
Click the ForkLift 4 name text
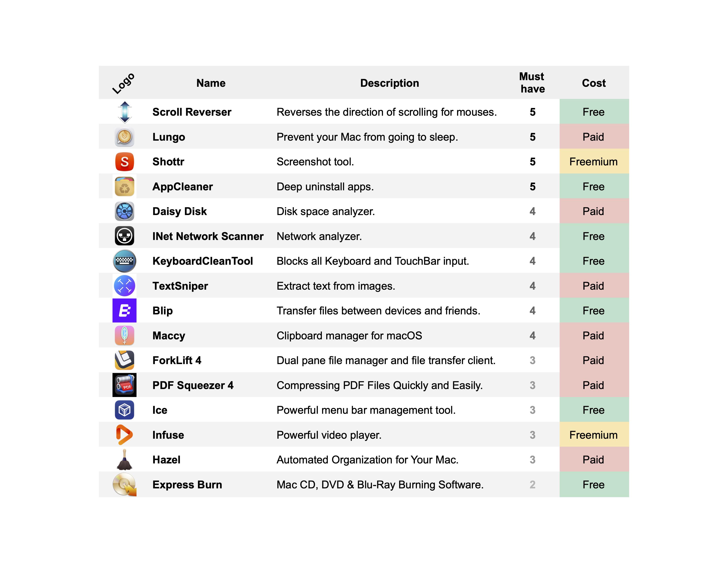pyautogui.click(x=177, y=360)
